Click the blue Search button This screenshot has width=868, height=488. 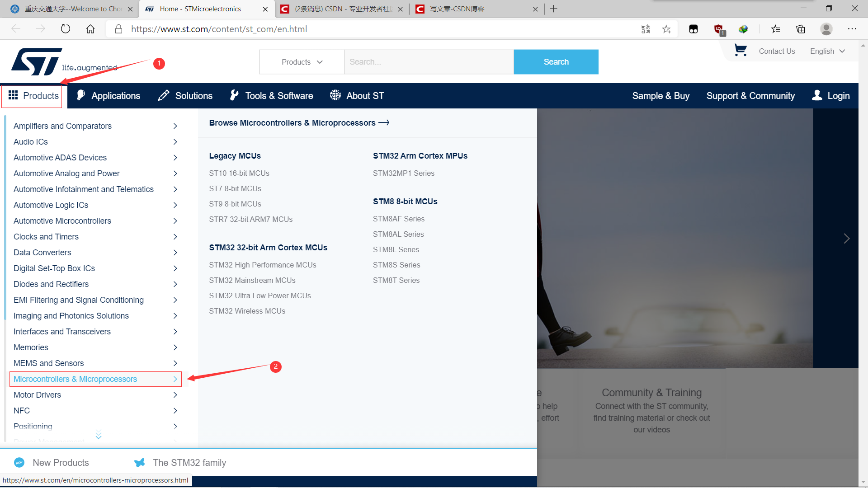click(x=556, y=62)
